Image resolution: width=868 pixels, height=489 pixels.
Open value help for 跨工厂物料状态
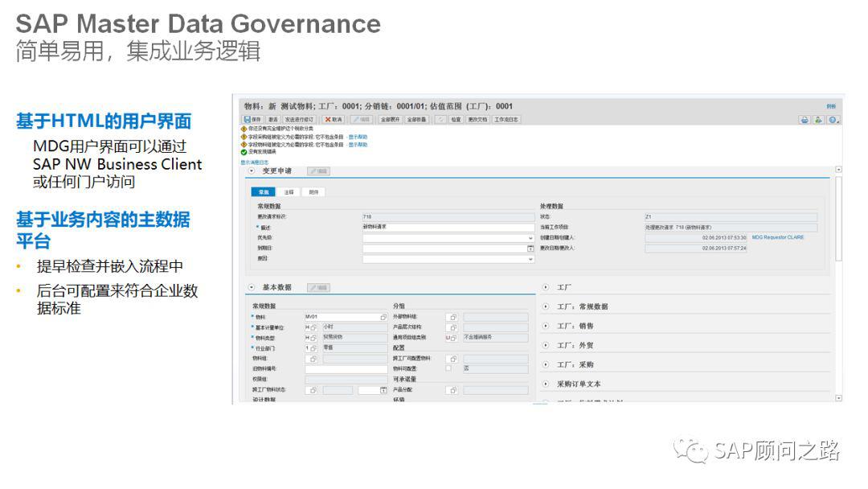pos(312,390)
